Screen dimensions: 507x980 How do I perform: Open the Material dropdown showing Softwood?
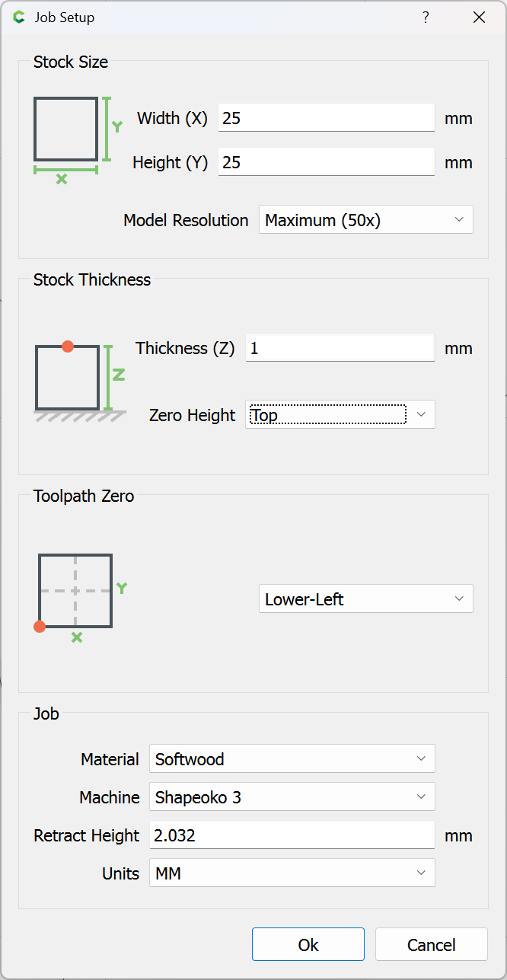tap(292, 759)
